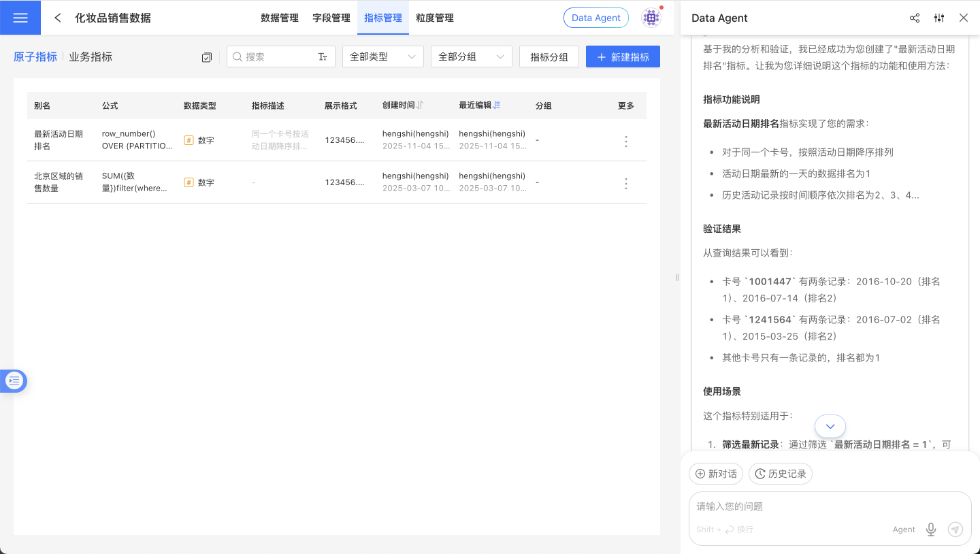
Task: Click the 新建指标 button
Action: pyautogui.click(x=623, y=56)
